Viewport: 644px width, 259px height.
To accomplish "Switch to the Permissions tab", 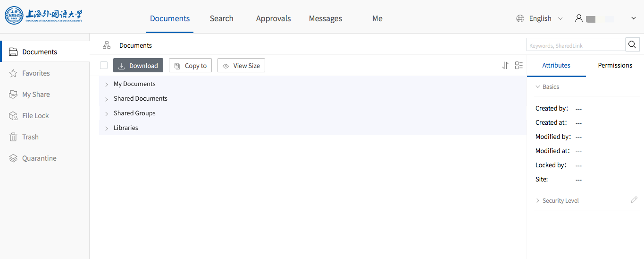I will (x=615, y=66).
